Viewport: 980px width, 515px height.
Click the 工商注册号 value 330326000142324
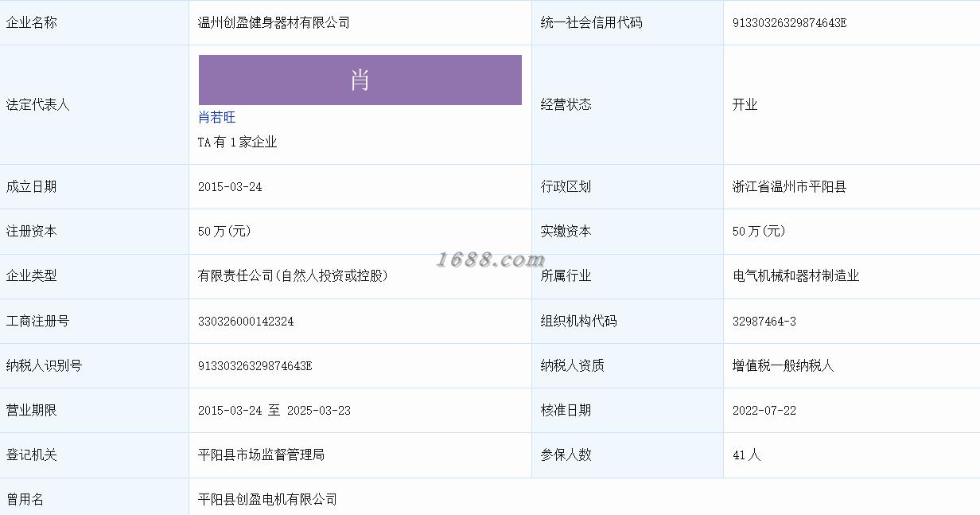[x=246, y=322]
